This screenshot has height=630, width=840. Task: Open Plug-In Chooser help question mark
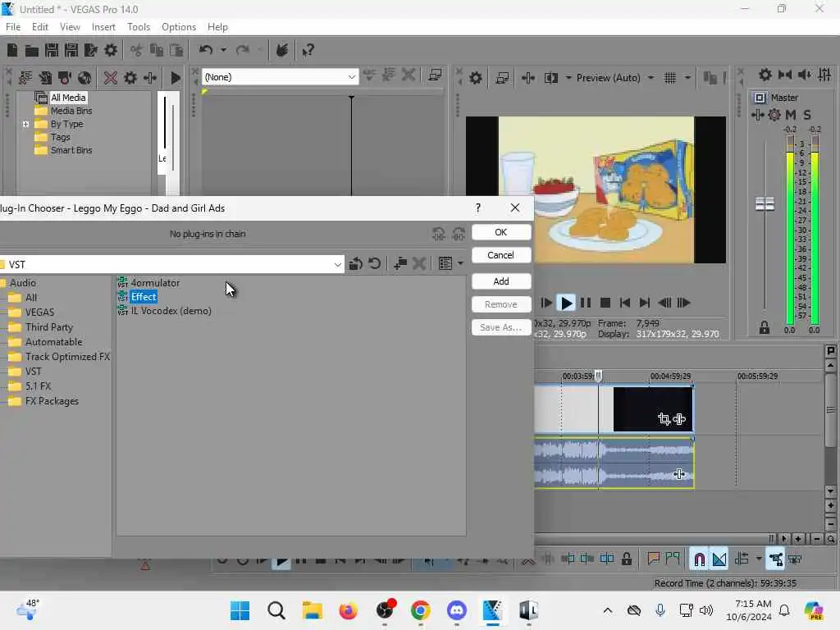pyautogui.click(x=478, y=208)
